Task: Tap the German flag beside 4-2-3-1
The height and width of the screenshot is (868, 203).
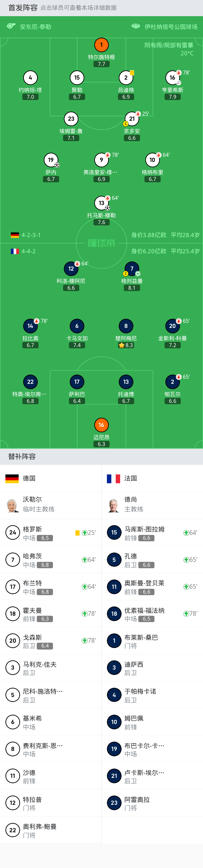Action: (x=15, y=235)
